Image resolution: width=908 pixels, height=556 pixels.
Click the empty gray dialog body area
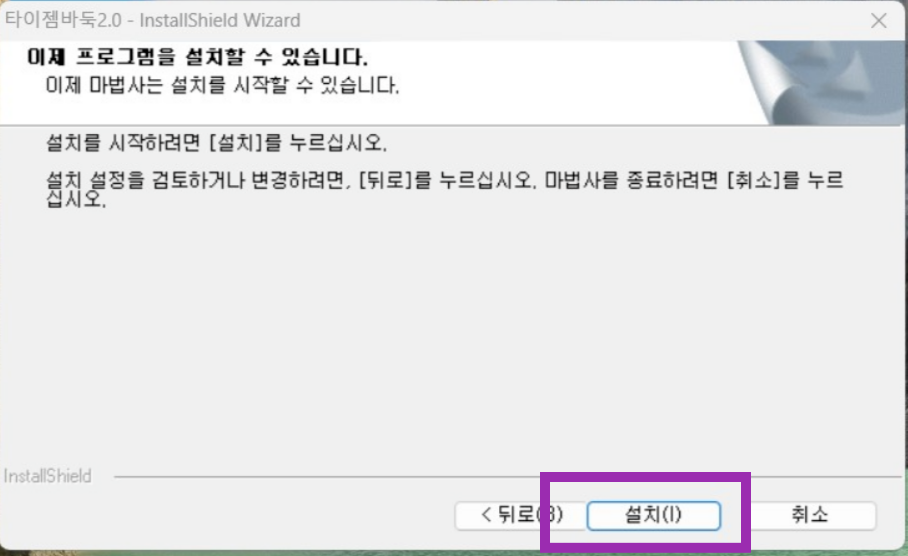pos(452,336)
